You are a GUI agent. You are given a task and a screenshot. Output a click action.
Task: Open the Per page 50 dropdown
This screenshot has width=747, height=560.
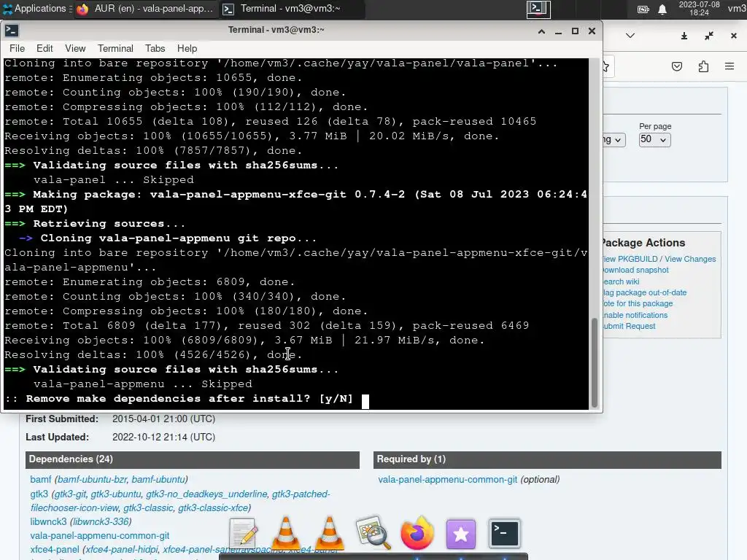point(654,139)
